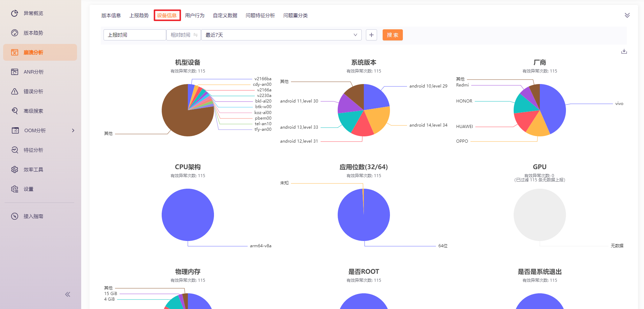The width and height of the screenshot is (644, 309).
Task: Add filter condition with plus button
Action: tap(371, 35)
